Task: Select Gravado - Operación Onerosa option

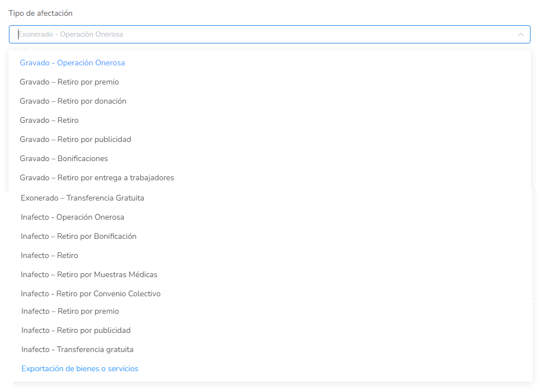Action: pyautogui.click(x=73, y=63)
